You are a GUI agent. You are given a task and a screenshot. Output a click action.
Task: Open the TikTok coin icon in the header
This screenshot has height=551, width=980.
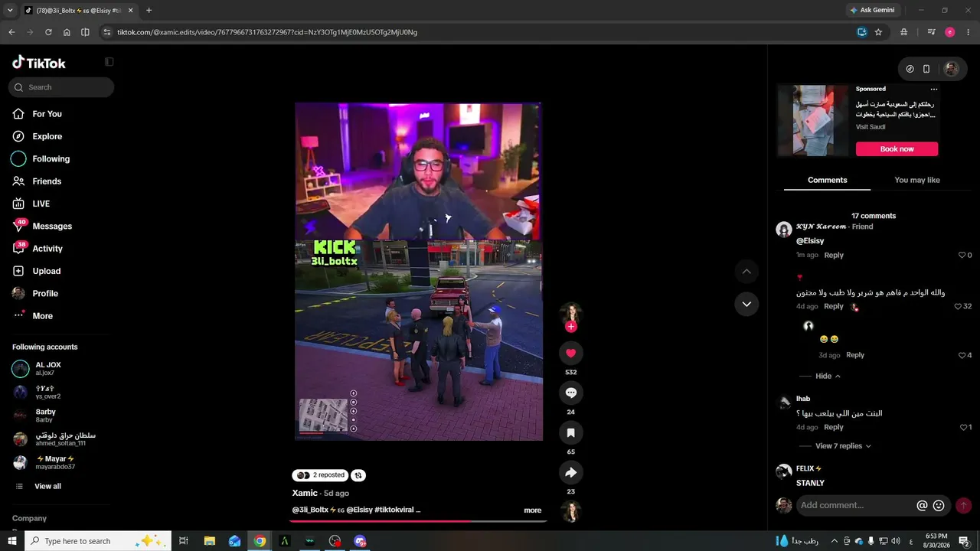click(910, 69)
